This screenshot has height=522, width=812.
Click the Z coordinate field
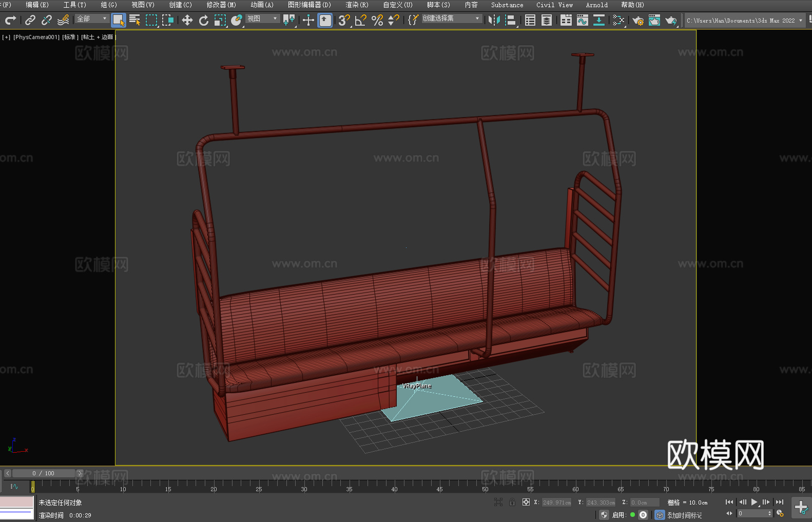(x=645, y=502)
